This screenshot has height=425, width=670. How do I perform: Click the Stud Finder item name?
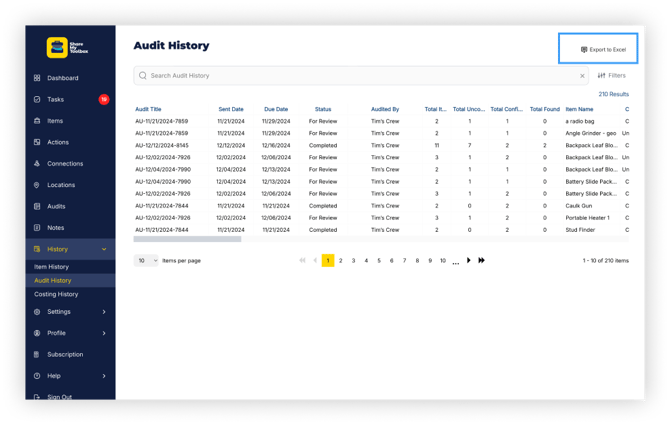(580, 230)
